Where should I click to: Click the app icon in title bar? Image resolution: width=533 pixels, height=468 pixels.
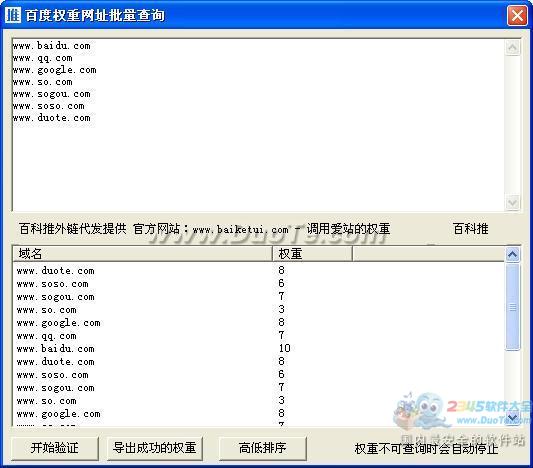click(13, 15)
